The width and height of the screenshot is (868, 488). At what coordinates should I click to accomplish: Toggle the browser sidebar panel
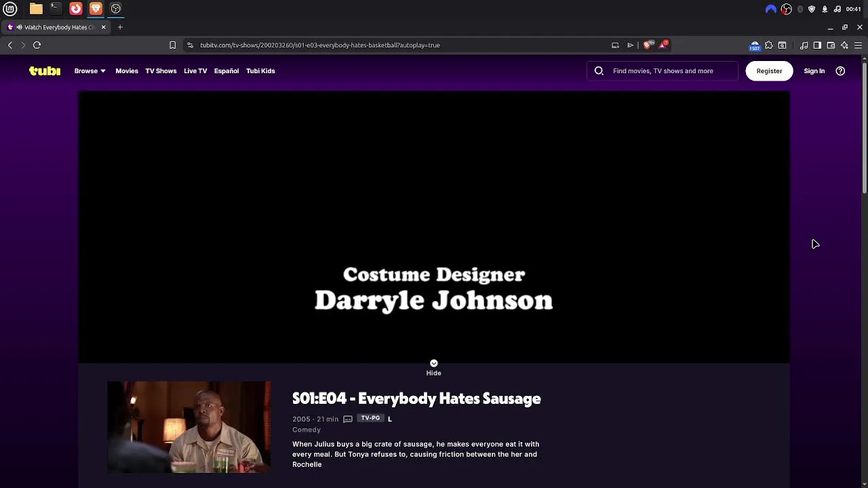click(x=817, y=45)
